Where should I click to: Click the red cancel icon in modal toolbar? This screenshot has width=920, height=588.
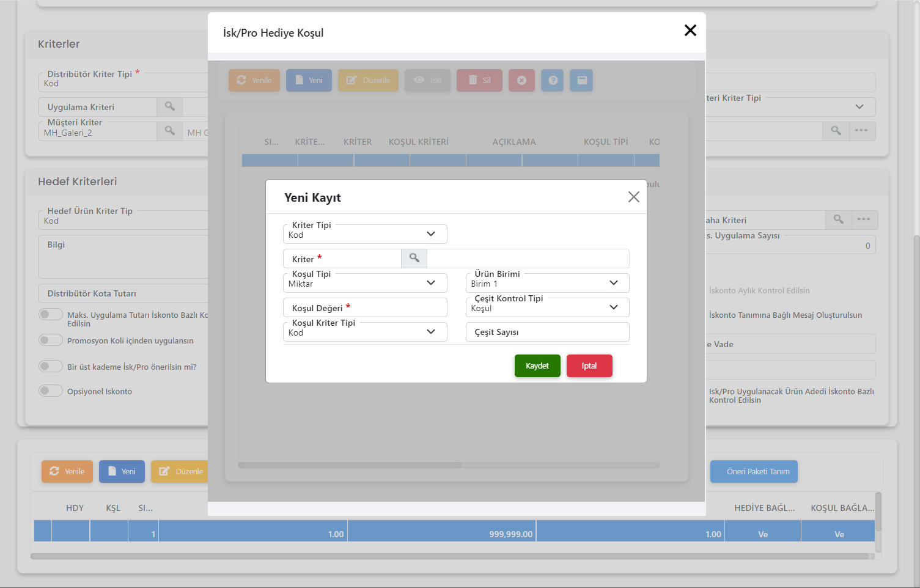pos(521,80)
